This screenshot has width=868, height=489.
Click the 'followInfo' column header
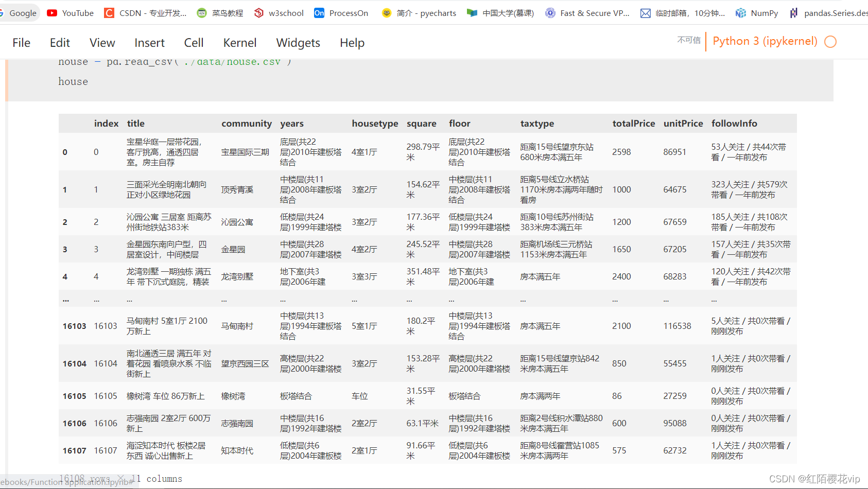[734, 124]
